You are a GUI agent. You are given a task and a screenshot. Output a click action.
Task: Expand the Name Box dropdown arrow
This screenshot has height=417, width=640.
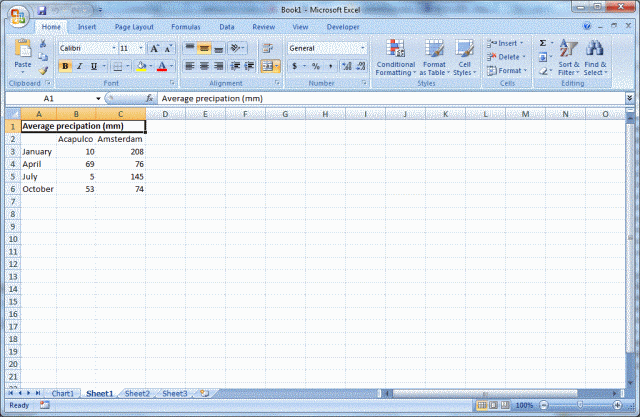pyautogui.click(x=98, y=98)
